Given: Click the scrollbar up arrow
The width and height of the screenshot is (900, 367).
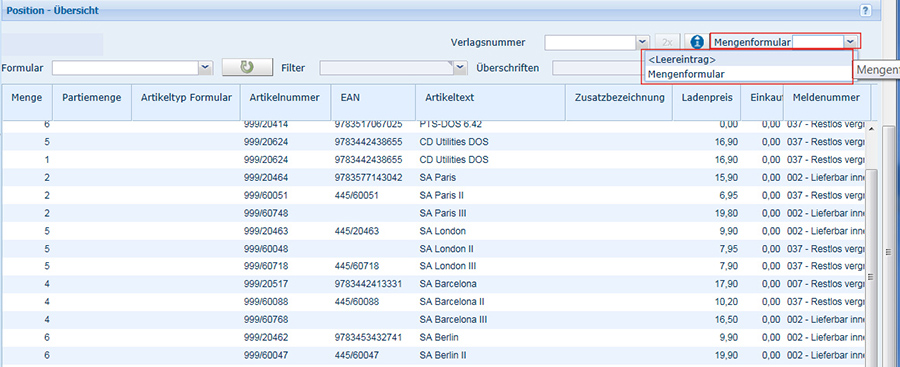Looking at the screenshot, I should [872, 129].
